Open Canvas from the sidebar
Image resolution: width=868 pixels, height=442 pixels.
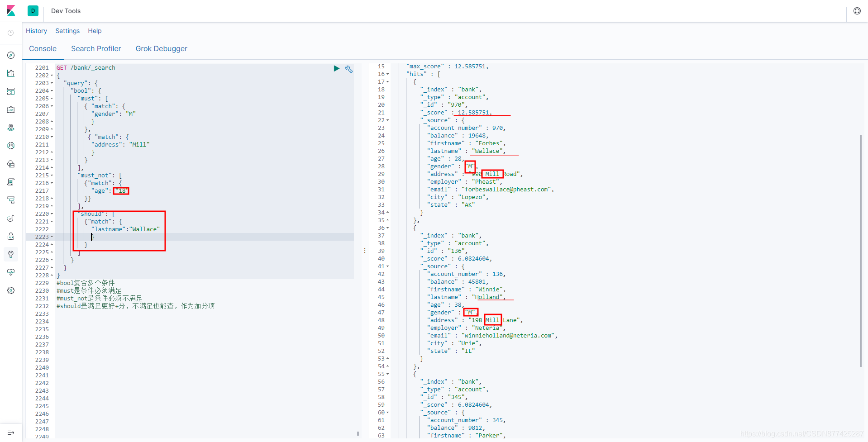[x=11, y=109]
